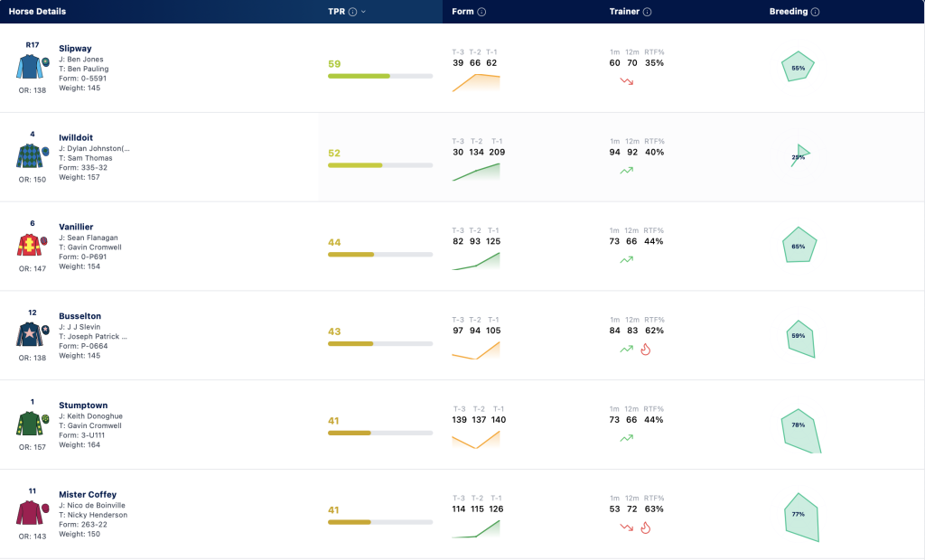Open the Form column info icon
The width and height of the screenshot is (925, 560).
click(x=481, y=12)
